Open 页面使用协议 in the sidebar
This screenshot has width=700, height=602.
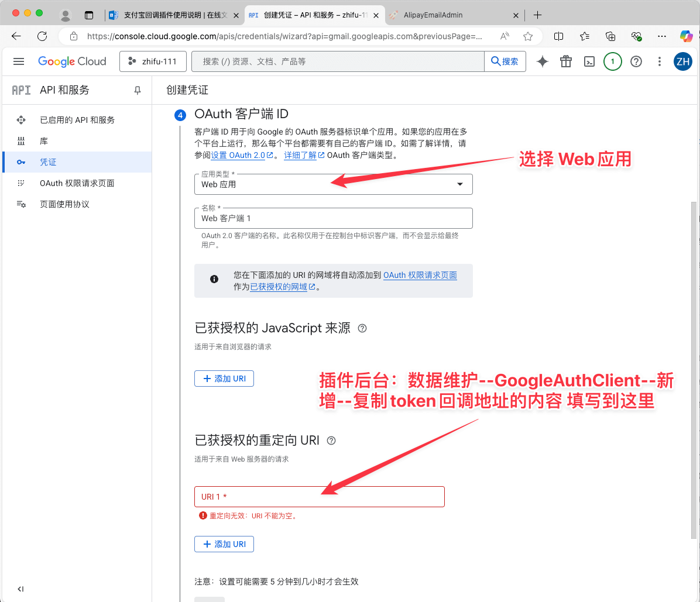77,204
